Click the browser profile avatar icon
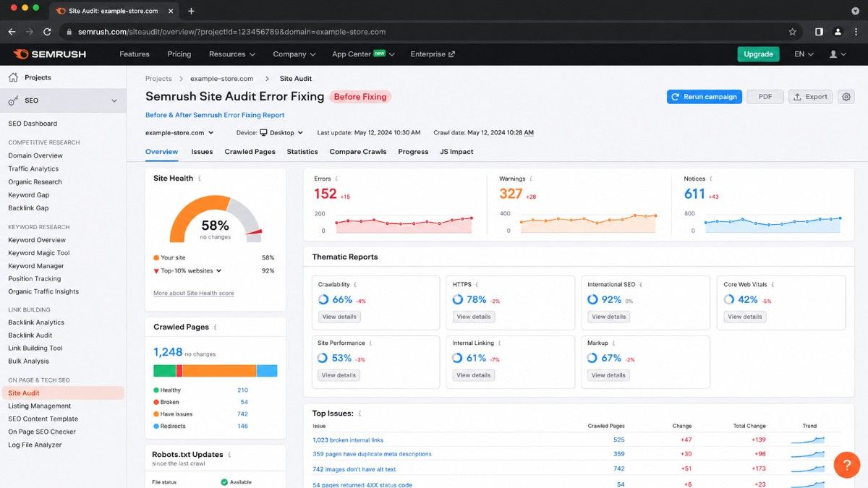 point(838,32)
